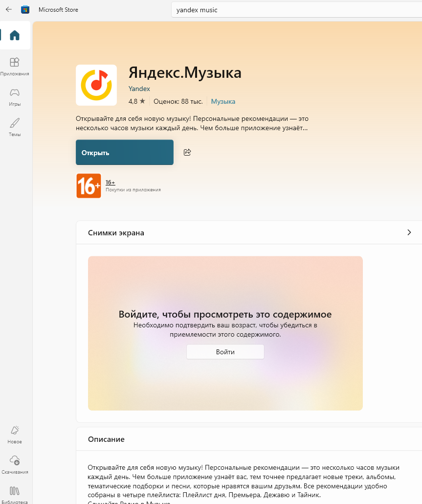Expand Снимки экрана with the chevron
This screenshot has width=422, height=504.
click(409, 232)
